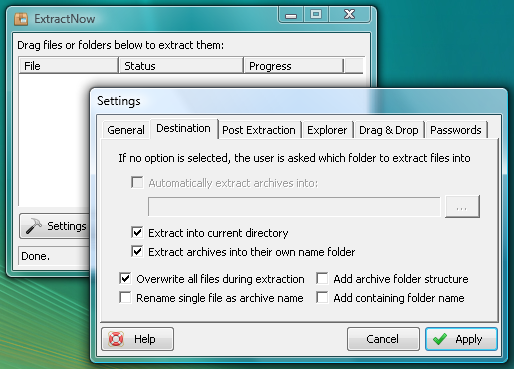
Task: Click the lifebuoy icon on Help button
Action: coord(116,339)
